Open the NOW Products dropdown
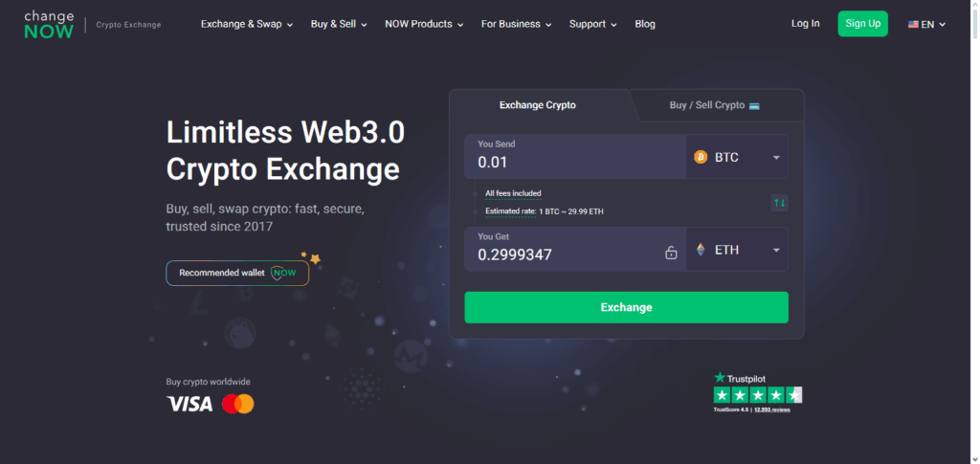Viewport: 980px width, 464px height. pos(424,24)
